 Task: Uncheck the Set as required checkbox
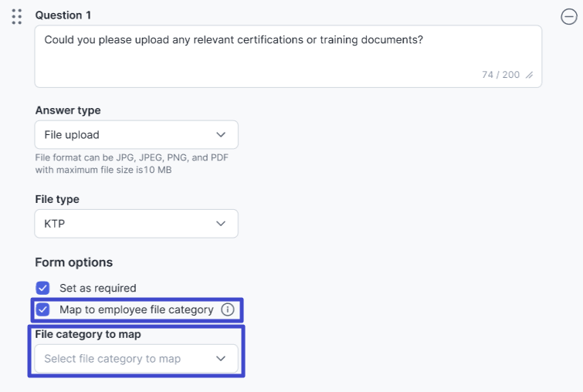click(42, 288)
